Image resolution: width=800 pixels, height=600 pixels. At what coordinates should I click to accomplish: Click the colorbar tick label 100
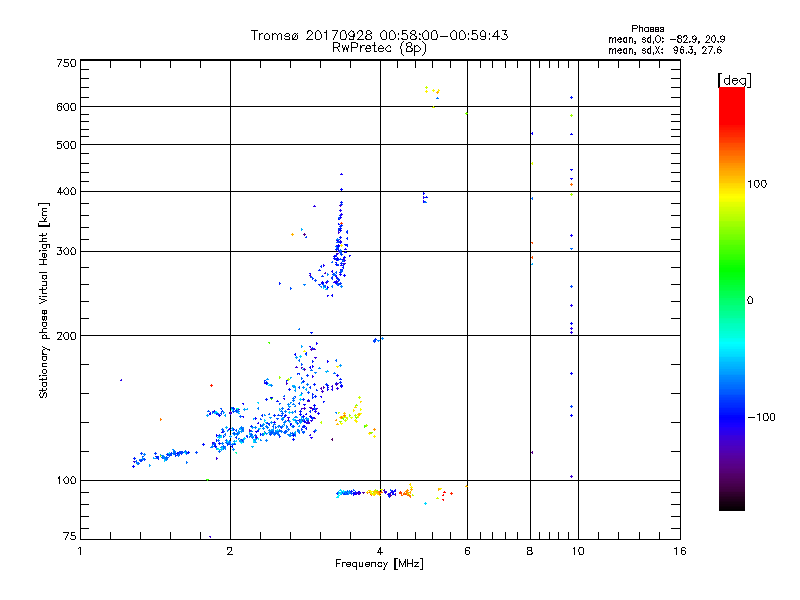tap(757, 184)
